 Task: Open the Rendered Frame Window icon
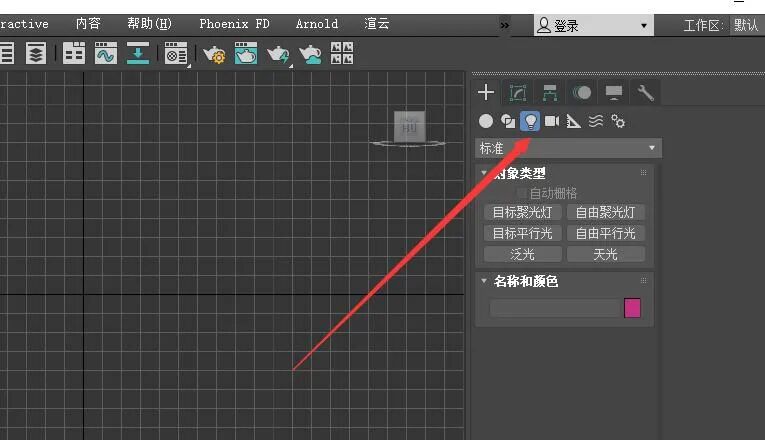coord(246,53)
